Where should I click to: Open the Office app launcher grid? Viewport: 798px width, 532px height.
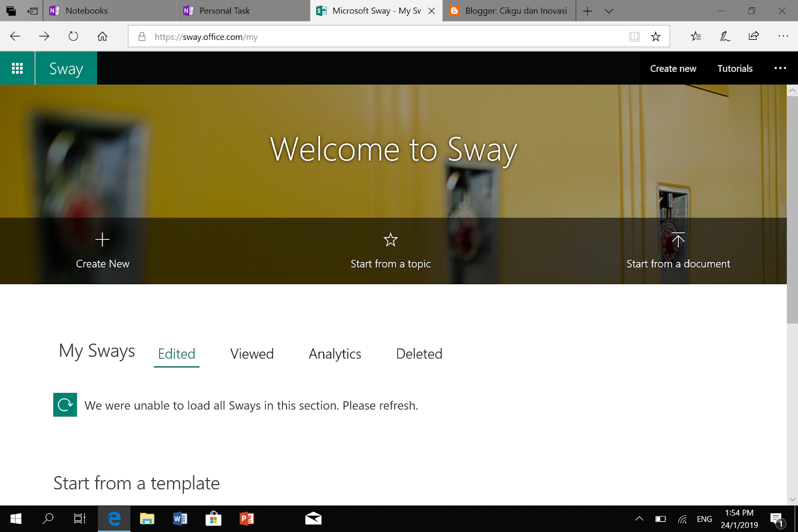[17, 68]
